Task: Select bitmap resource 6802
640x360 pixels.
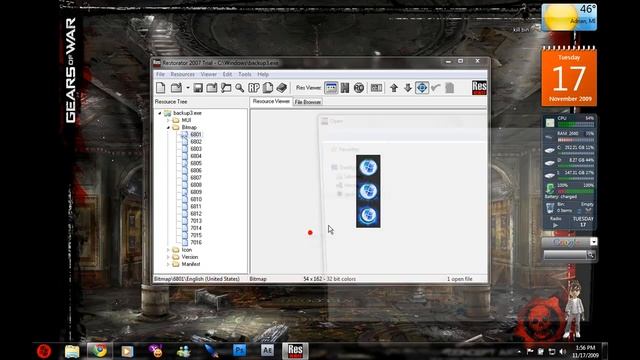Action: [196, 142]
